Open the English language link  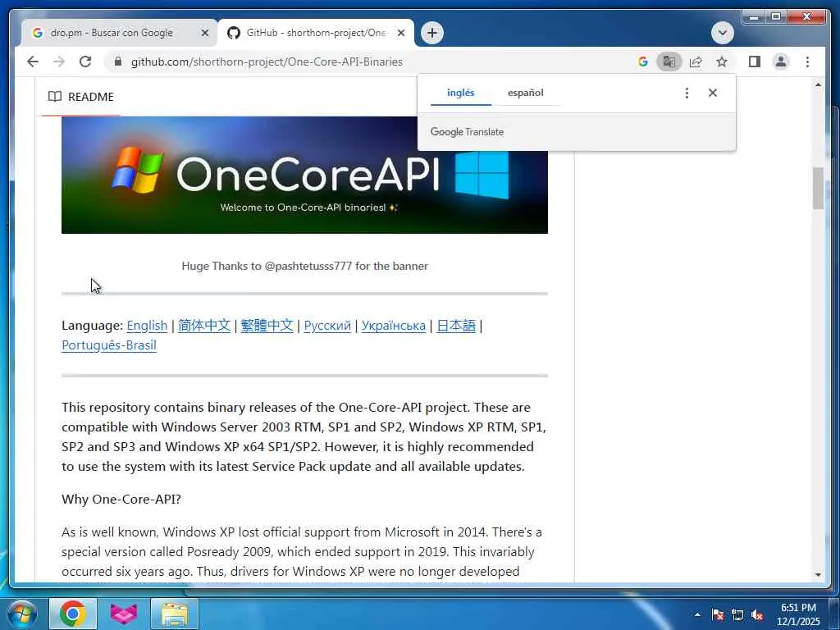pyautogui.click(x=147, y=325)
